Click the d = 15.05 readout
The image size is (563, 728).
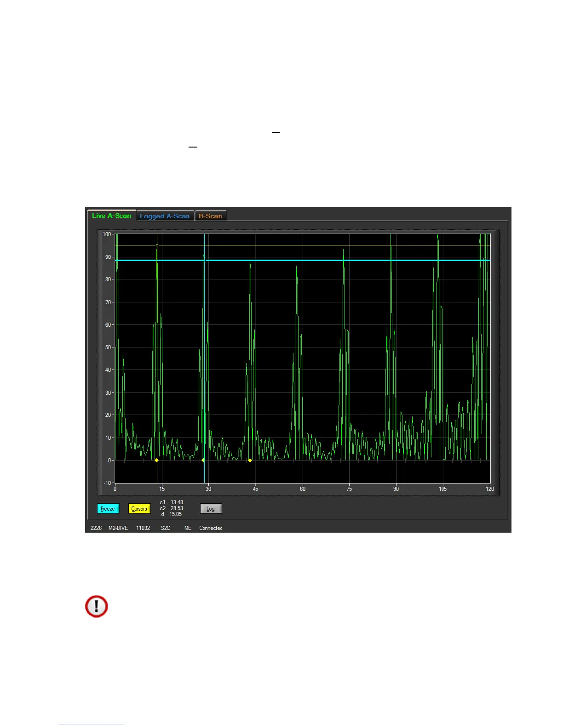(172, 514)
